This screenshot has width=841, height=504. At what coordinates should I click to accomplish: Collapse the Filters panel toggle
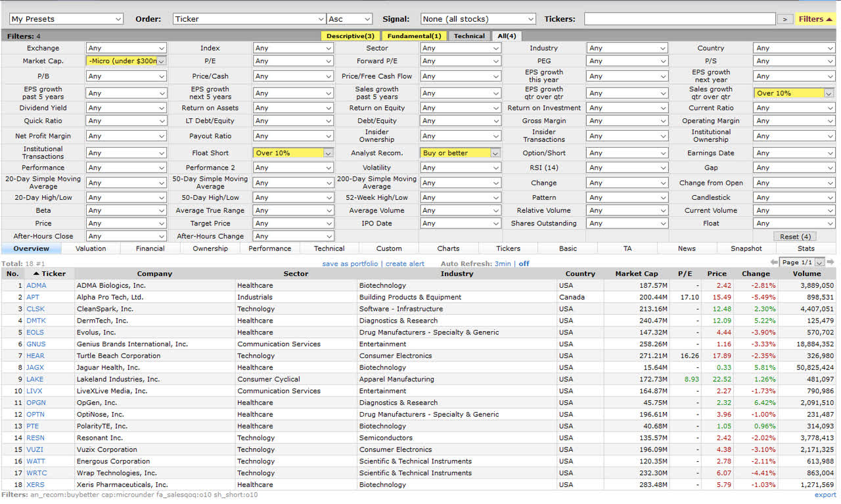pyautogui.click(x=815, y=19)
